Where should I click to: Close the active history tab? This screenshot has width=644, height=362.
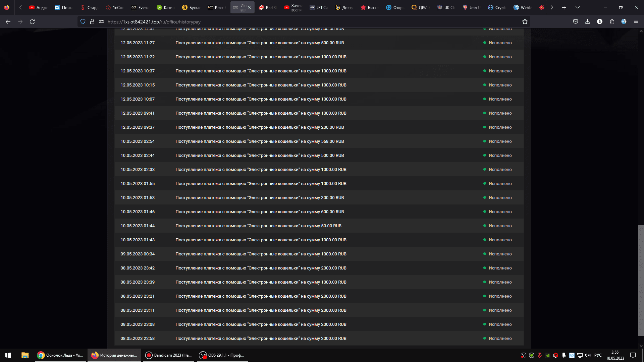pyautogui.click(x=249, y=7)
